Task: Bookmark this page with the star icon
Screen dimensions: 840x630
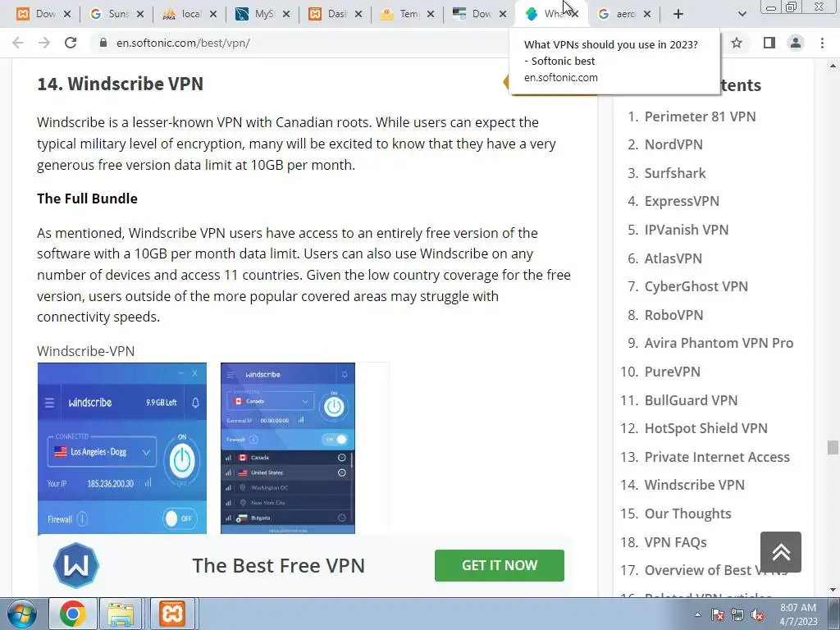Action: point(737,43)
